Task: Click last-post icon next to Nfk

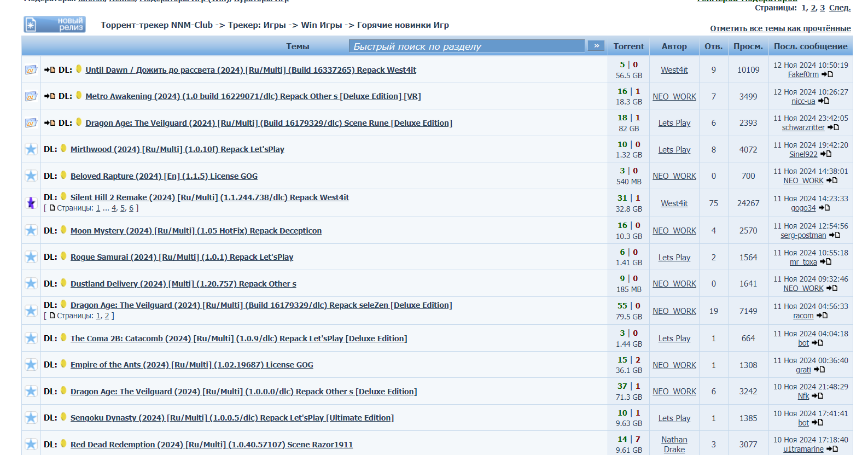Action: coord(817,396)
